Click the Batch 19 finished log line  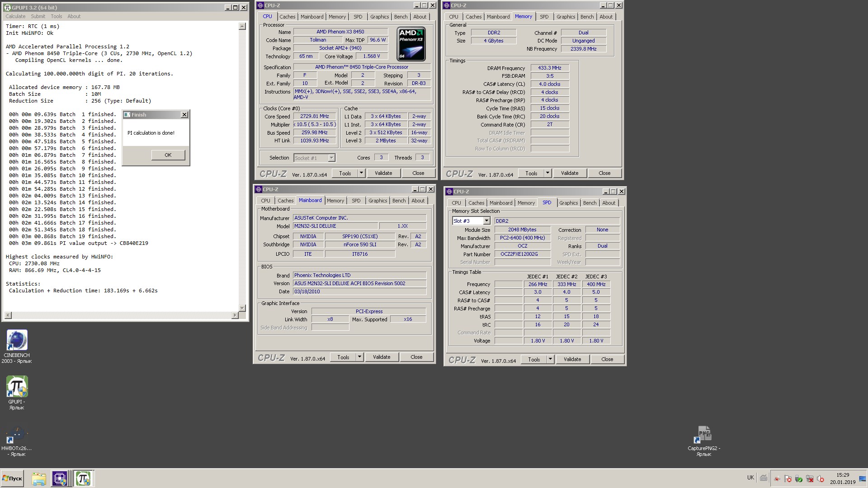pyautogui.click(x=63, y=236)
